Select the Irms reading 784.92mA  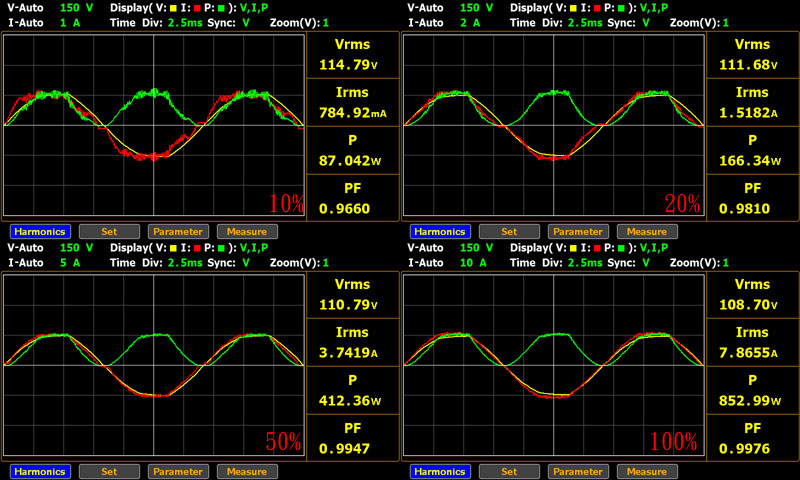click(x=353, y=113)
